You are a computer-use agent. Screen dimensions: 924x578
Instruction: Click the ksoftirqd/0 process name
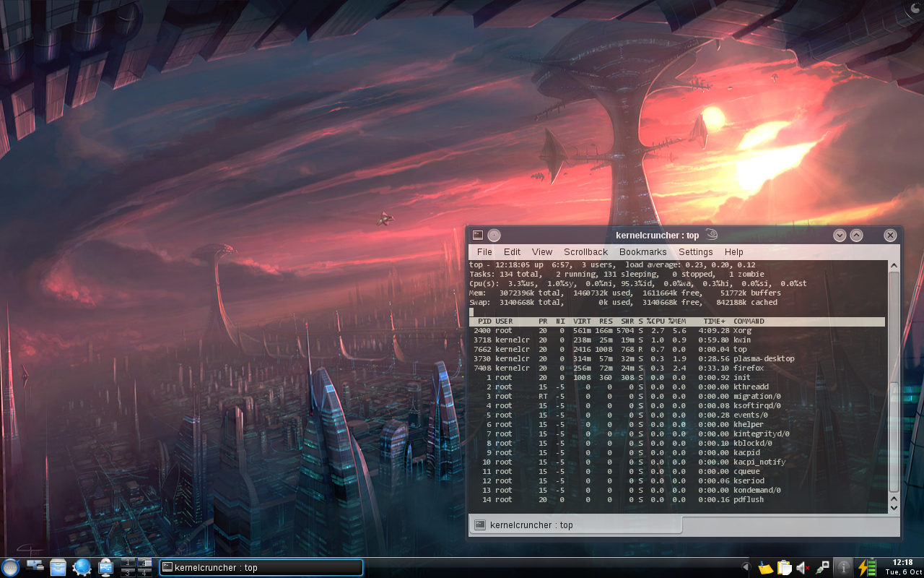click(757, 406)
